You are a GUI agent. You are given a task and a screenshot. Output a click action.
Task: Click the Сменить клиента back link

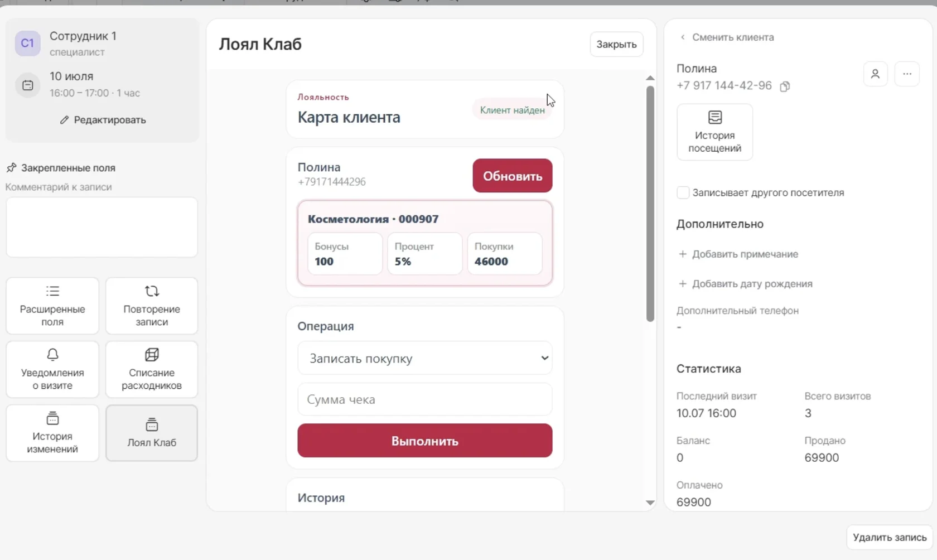[x=727, y=37]
